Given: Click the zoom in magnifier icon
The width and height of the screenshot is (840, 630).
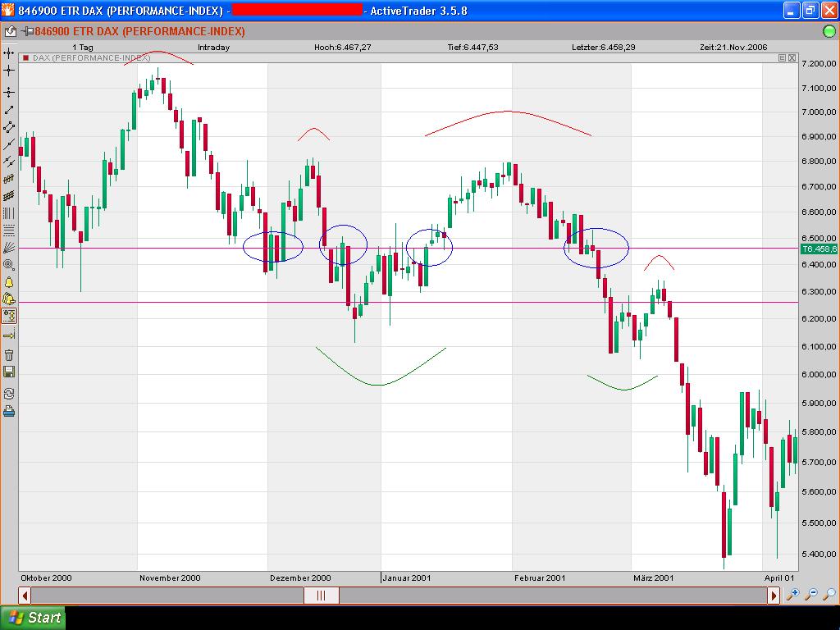Looking at the screenshot, I should 792,594.
